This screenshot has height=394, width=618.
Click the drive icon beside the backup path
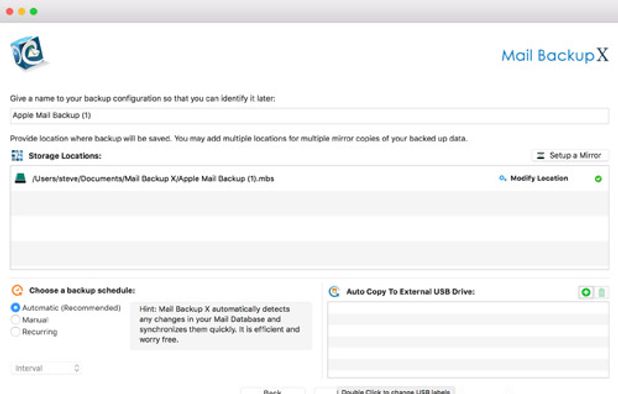pyautogui.click(x=20, y=178)
